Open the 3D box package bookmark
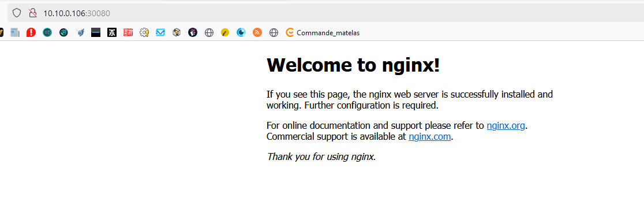644x216 pixels. click(177, 32)
